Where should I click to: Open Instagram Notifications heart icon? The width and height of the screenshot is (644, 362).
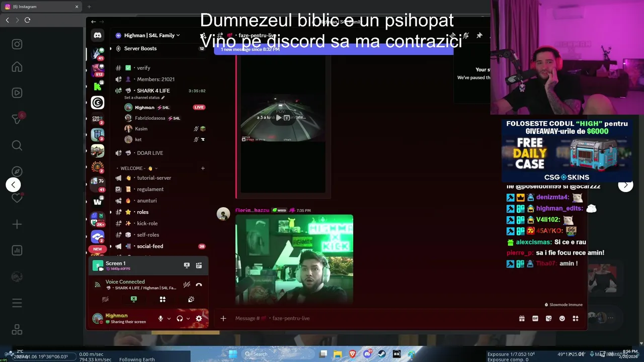tap(17, 198)
